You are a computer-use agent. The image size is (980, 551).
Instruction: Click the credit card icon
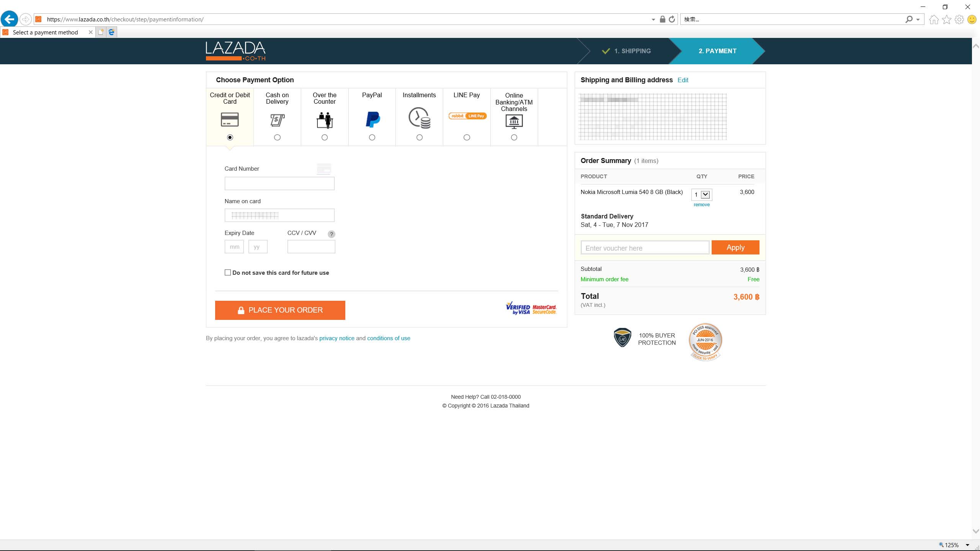tap(230, 119)
